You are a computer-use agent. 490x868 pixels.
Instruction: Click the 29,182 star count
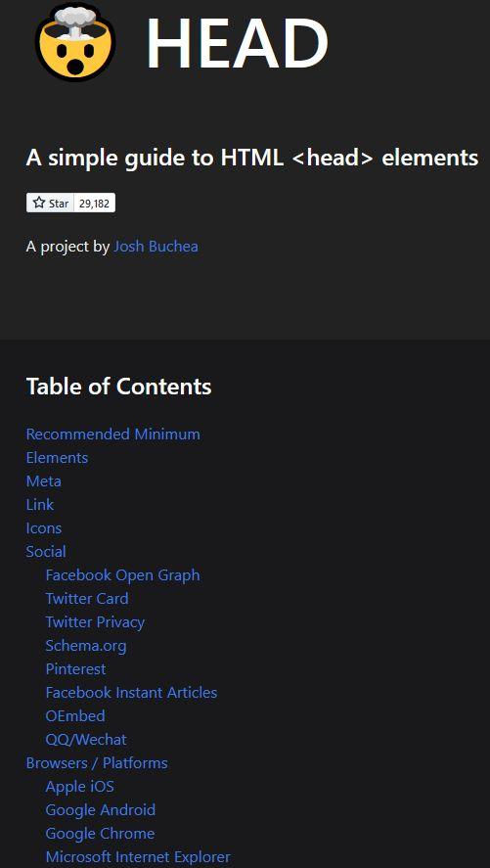point(94,204)
